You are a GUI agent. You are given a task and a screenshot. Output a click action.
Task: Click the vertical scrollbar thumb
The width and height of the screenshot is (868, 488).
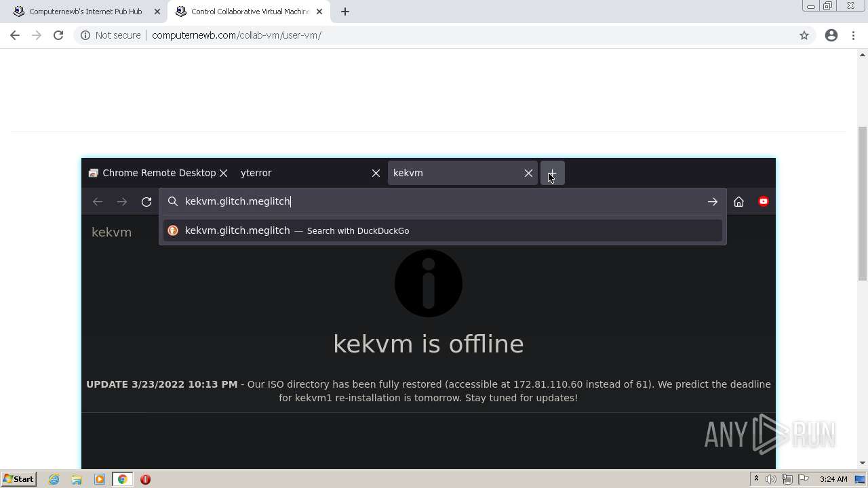coord(863,203)
